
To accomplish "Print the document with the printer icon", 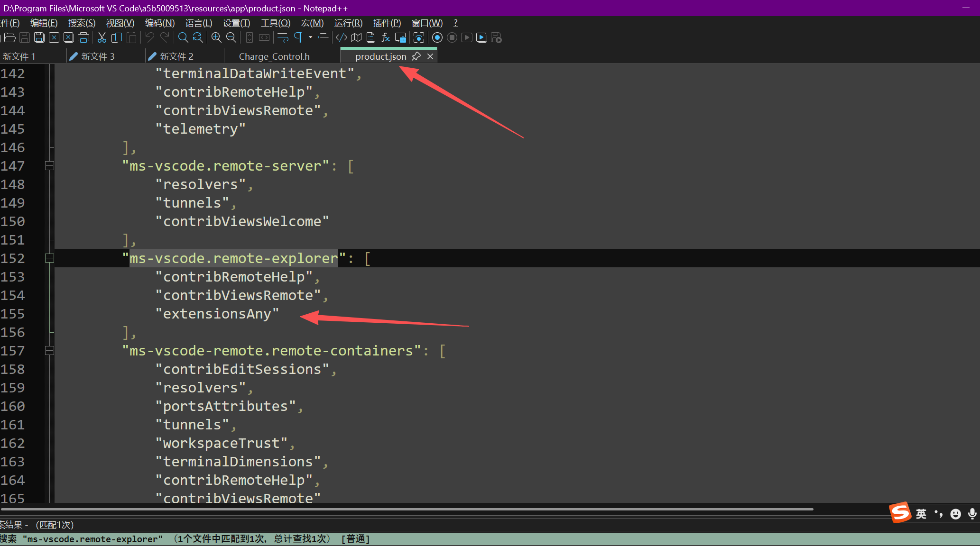I will (83, 37).
